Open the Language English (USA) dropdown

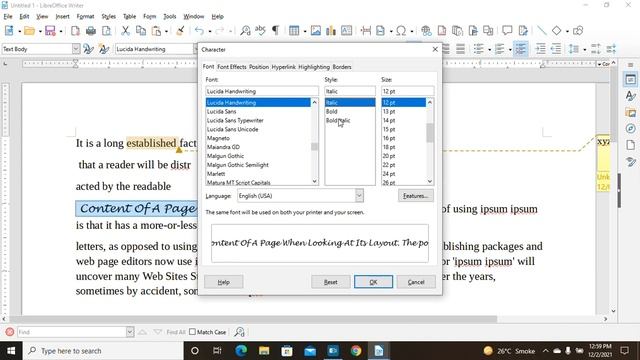(x=359, y=196)
